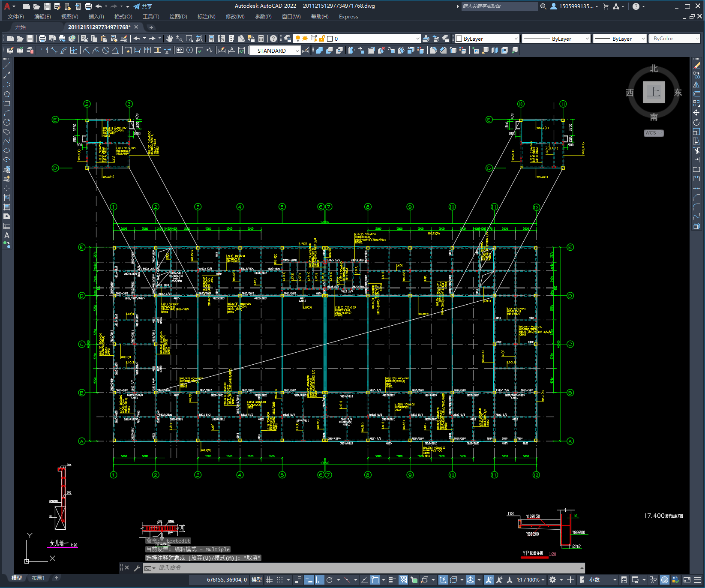705x588 pixels.
Task: Open the ByLayer linetype dropdown
Action: tap(556, 39)
